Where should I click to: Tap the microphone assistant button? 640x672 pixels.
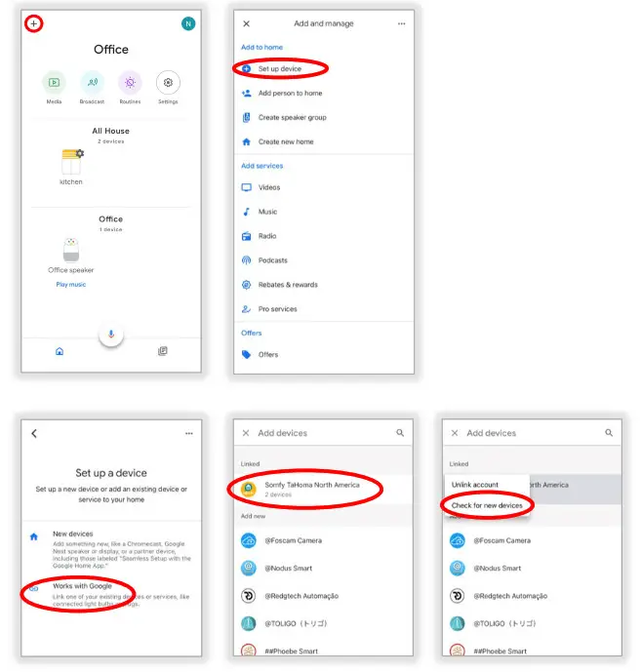click(x=111, y=335)
